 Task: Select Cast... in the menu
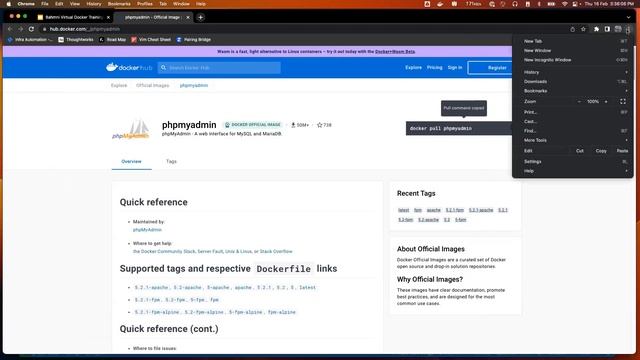pyautogui.click(x=573, y=122)
